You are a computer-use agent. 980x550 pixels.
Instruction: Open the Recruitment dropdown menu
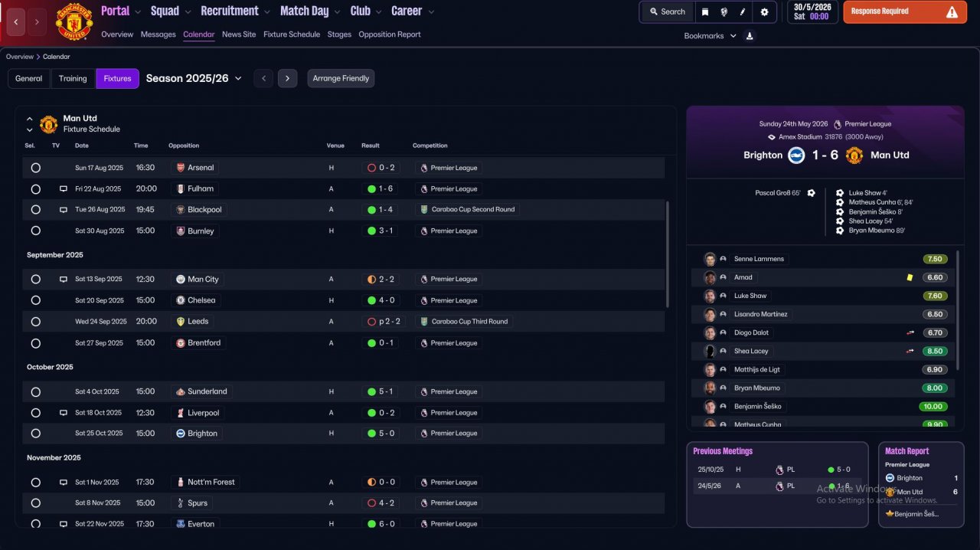click(x=236, y=11)
